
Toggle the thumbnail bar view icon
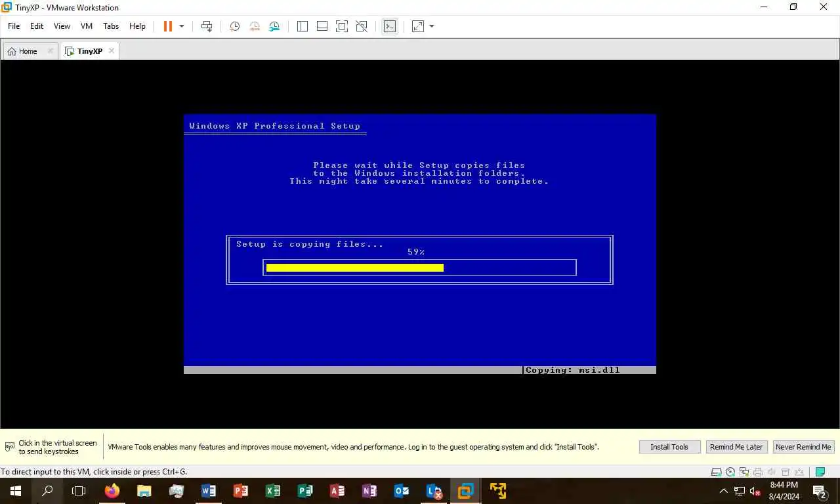point(322,26)
